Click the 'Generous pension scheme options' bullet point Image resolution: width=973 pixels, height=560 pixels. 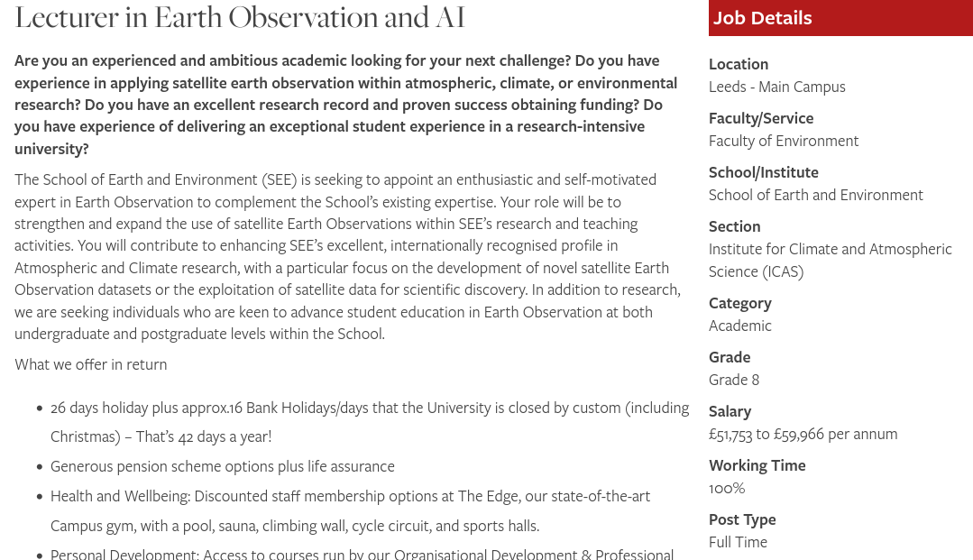click(x=223, y=466)
